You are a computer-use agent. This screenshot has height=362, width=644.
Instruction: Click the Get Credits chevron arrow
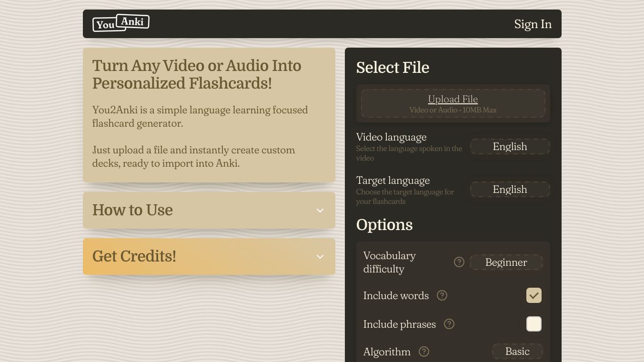click(320, 257)
